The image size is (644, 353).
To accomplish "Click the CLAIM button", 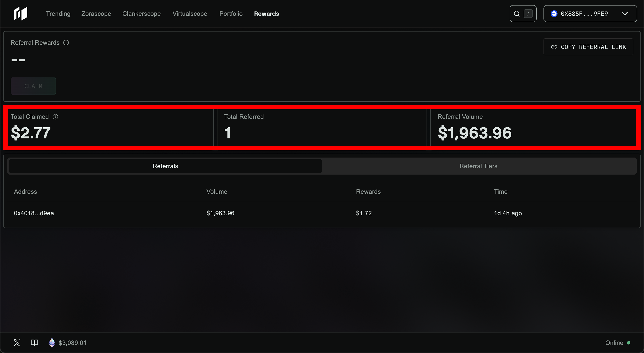I will click(33, 86).
